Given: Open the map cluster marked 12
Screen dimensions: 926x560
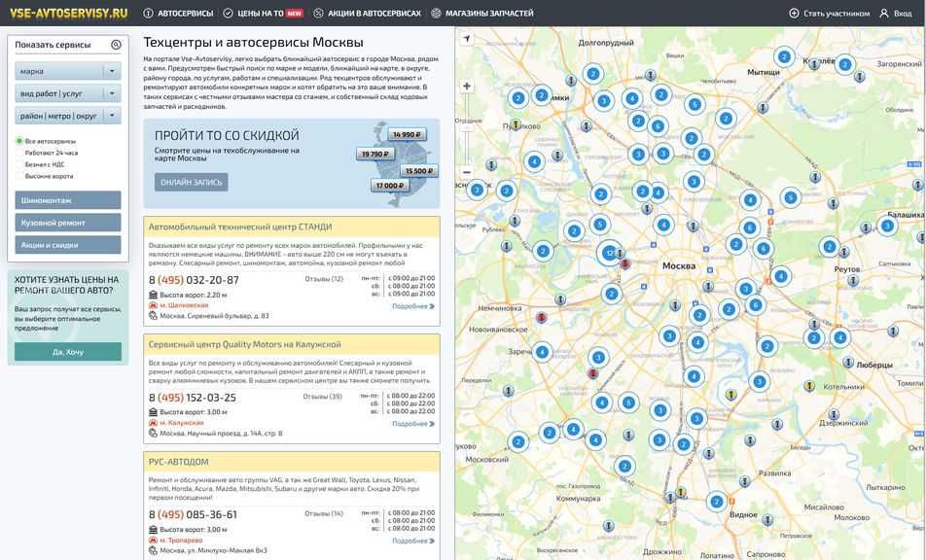Looking at the screenshot, I should click(609, 253).
